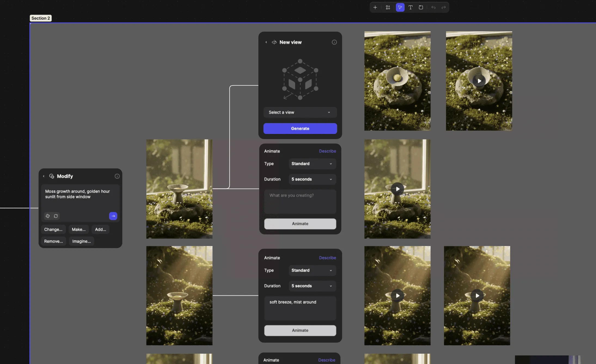This screenshot has height=364, width=596.
Task: Go back using Modify panel chevron
Action: [x=44, y=176]
